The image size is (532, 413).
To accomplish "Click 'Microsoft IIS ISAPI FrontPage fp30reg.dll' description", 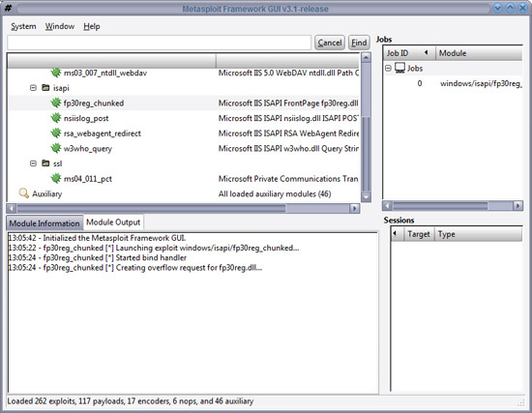I will [288, 103].
